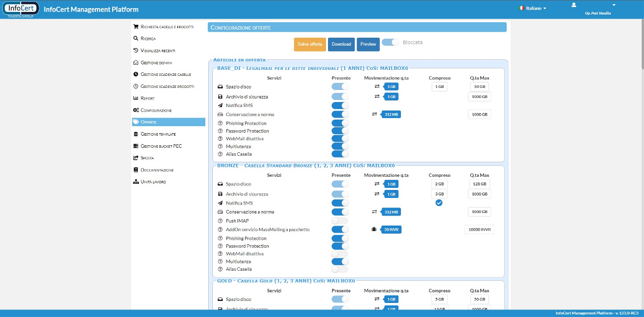Click the book icon beside Documentazione
Image resolution: width=644 pixels, height=317 pixels.
(136, 170)
